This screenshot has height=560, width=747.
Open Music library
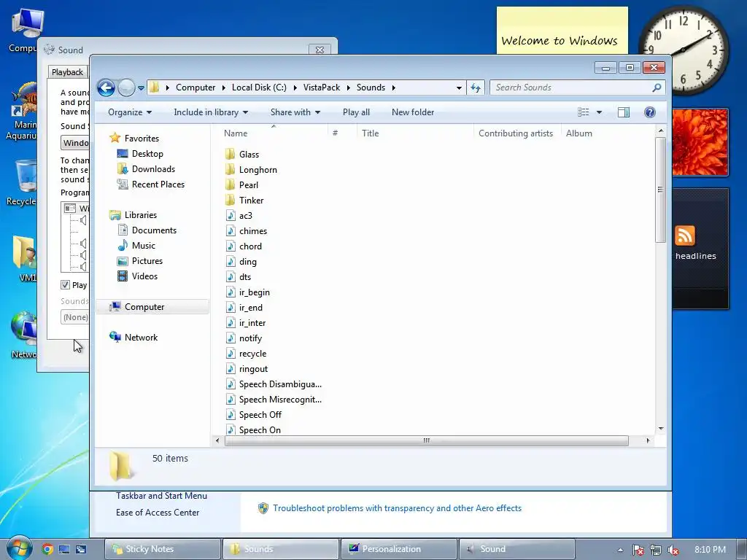coord(143,245)
